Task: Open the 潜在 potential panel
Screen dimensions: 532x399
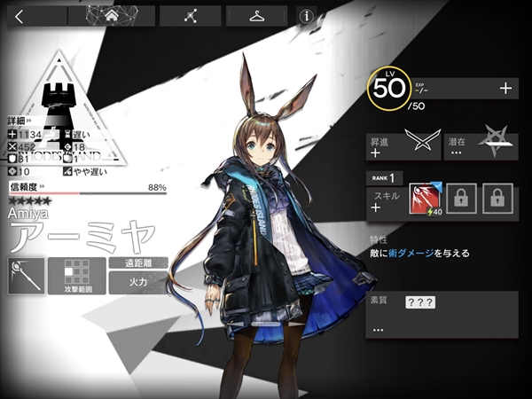Action: click(481, 146)
